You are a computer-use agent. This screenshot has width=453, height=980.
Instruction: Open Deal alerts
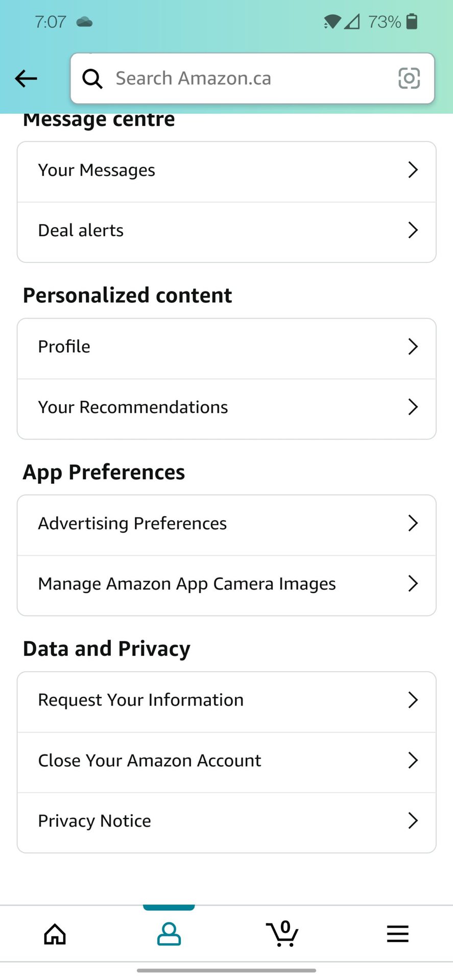coord(226,231)
